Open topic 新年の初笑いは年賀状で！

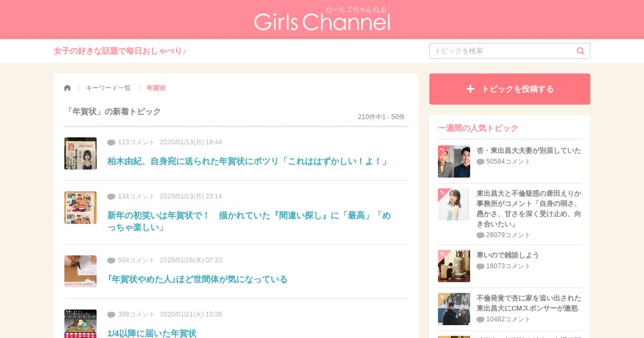pyautogui.click(x=249, y=221)
